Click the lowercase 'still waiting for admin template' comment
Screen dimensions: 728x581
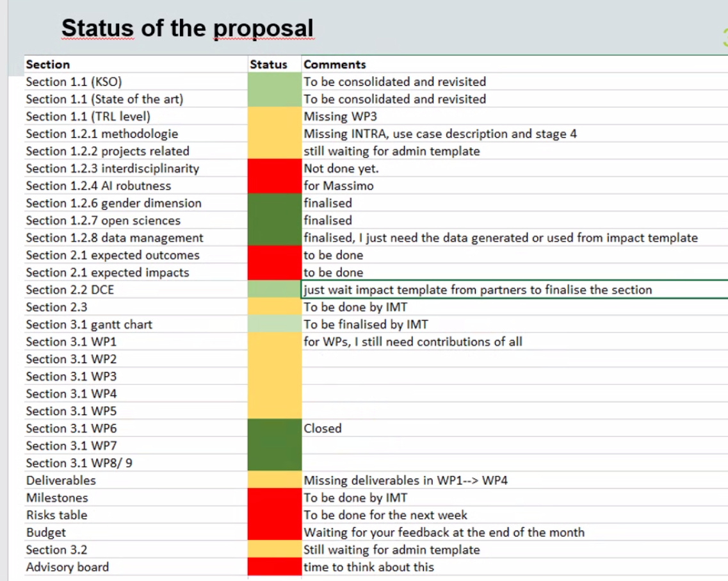point(392,151)
